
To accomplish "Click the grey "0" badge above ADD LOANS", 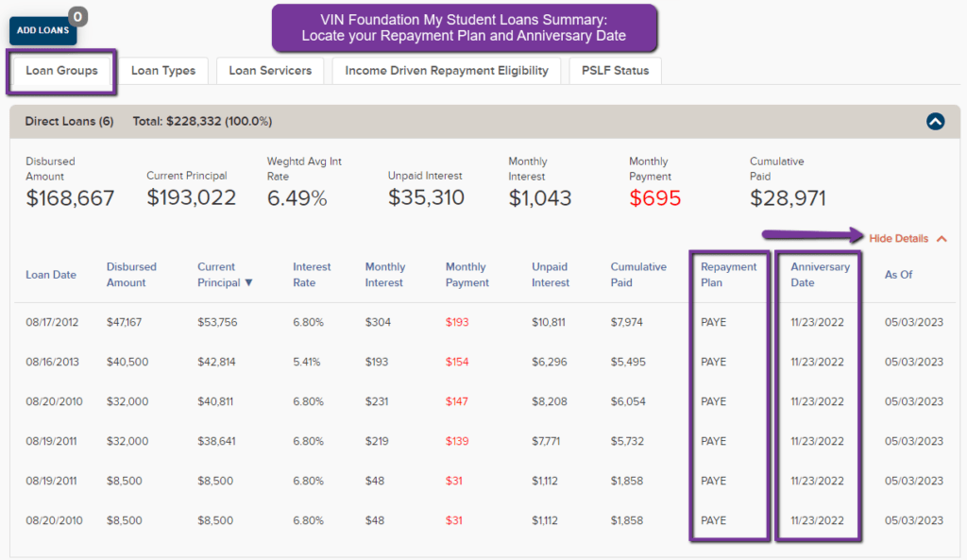I will (x=76, y=16).
